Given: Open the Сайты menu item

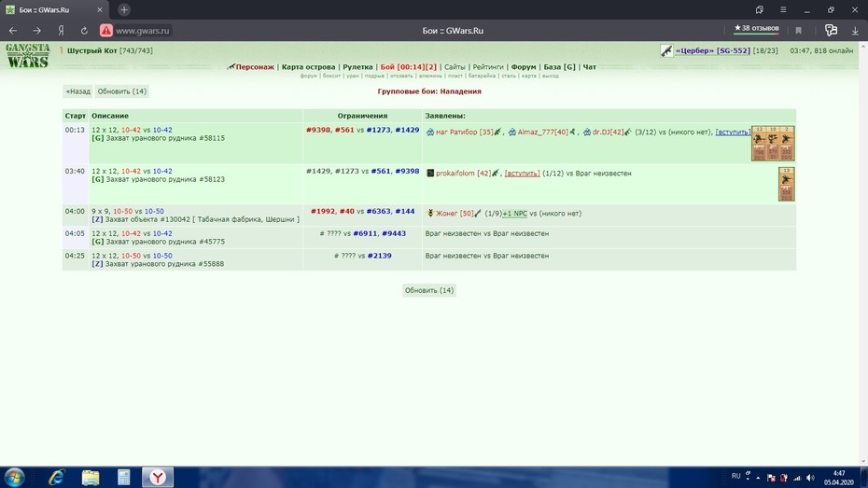Looking at the screenshot, I should [x=455, y=67].
